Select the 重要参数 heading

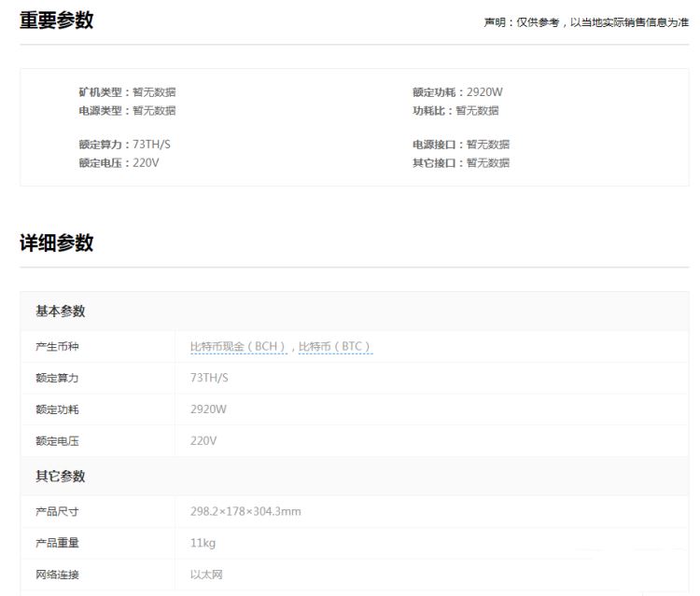pos(57,21)
